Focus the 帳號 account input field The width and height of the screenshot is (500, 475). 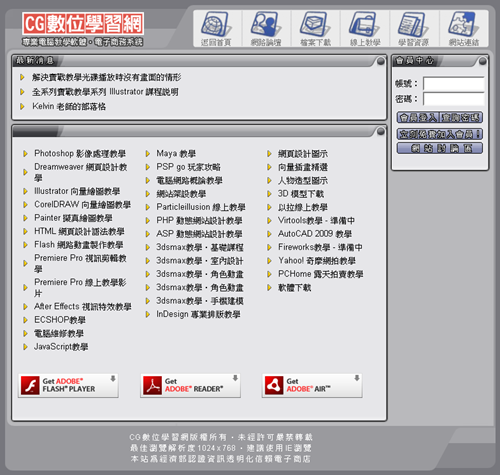pos(453,83)
